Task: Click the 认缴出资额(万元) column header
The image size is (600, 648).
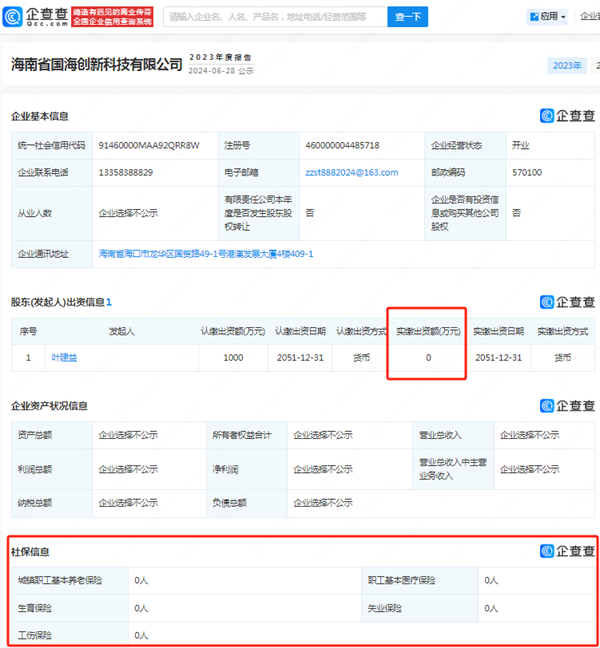Action: pos(232,330)
